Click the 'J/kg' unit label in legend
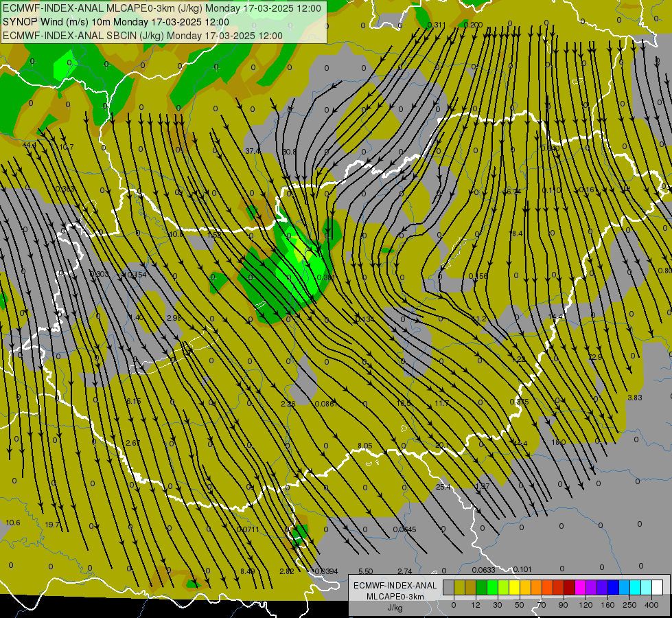672x618 pixels. click(395, 608)
